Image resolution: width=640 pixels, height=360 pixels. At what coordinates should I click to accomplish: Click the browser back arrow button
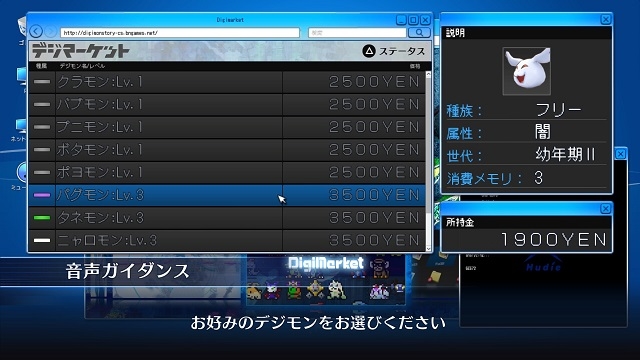tap(36, 31)
